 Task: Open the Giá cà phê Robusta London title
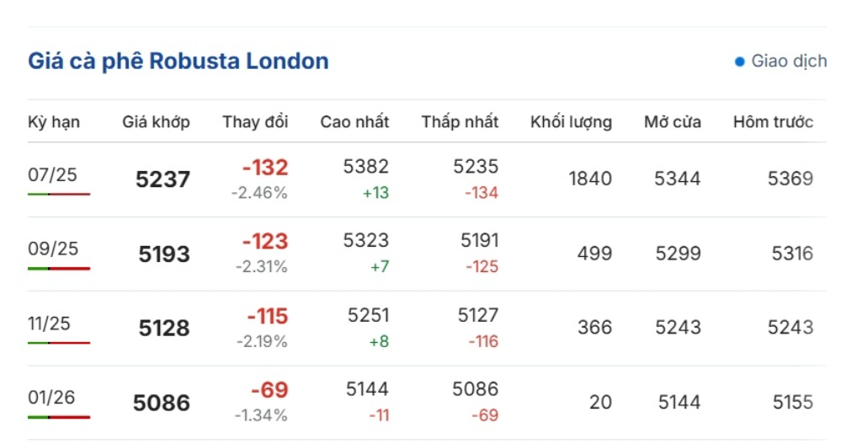(x=178, y=61)
